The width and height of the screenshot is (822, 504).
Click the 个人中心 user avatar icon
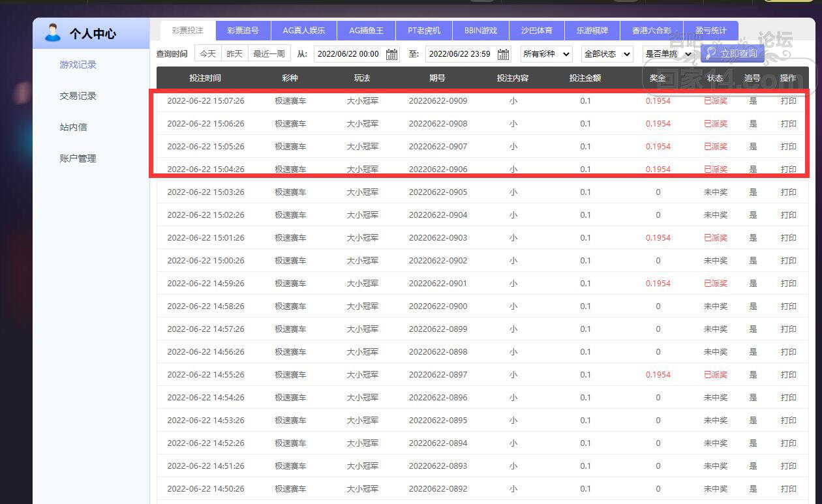53,33
